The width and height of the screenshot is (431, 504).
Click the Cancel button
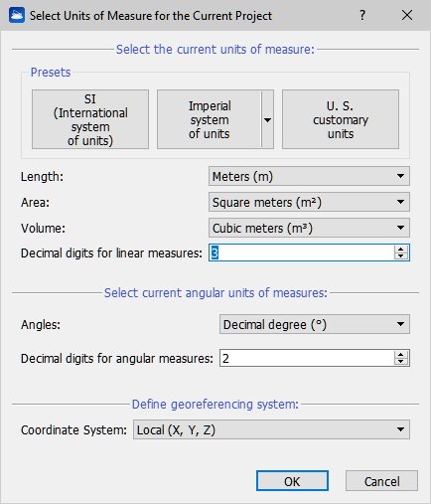pyautogui.click(x=381, y=481)
